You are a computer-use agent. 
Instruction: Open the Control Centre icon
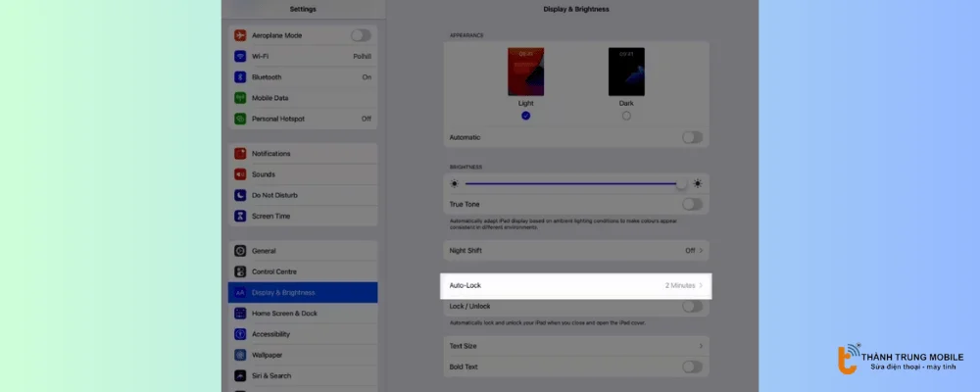point(240,271)
